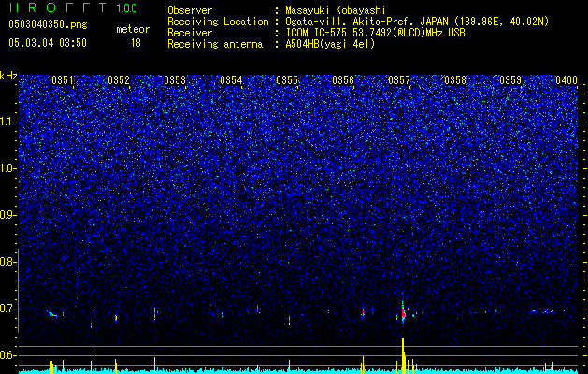Click the 0357 time marker
Viewport: 588px width, 374px height.
tap(399, 80)
